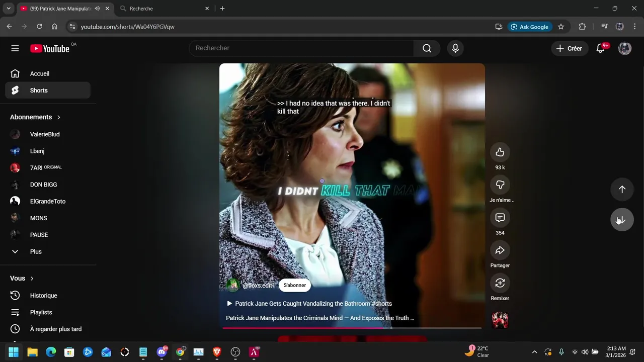
Task: View site information icon in address bar
Action: coord(72,27)
